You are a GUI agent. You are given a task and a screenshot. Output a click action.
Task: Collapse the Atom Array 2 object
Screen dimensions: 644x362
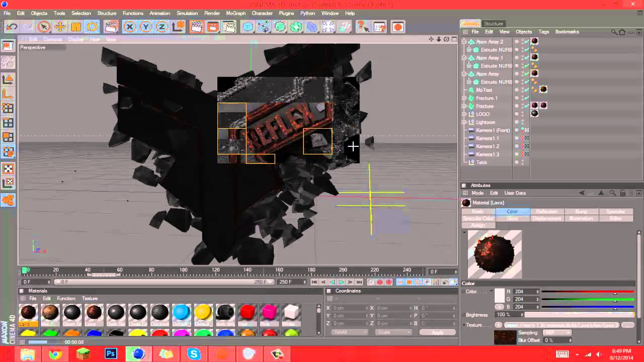(464, 42)
